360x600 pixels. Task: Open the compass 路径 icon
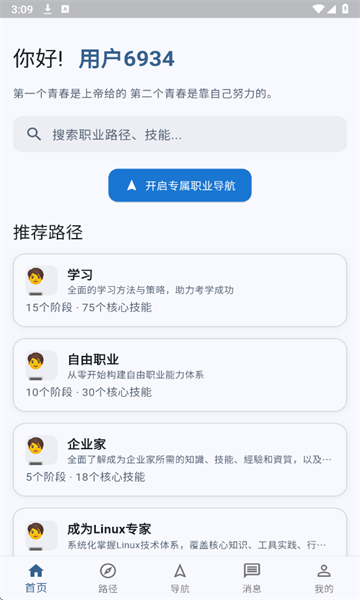pyautogui.click(x=108, y=571)
